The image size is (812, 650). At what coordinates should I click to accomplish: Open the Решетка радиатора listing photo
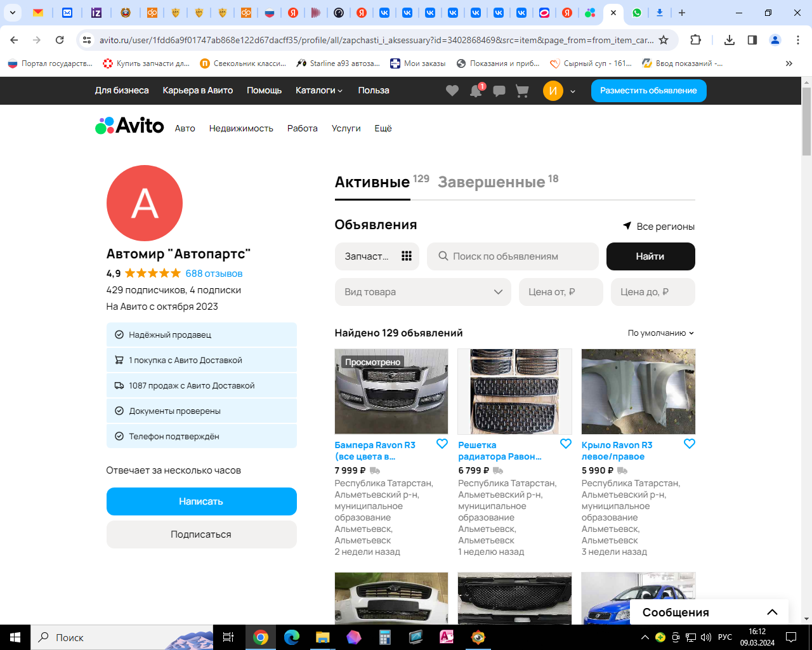(514, 392)
